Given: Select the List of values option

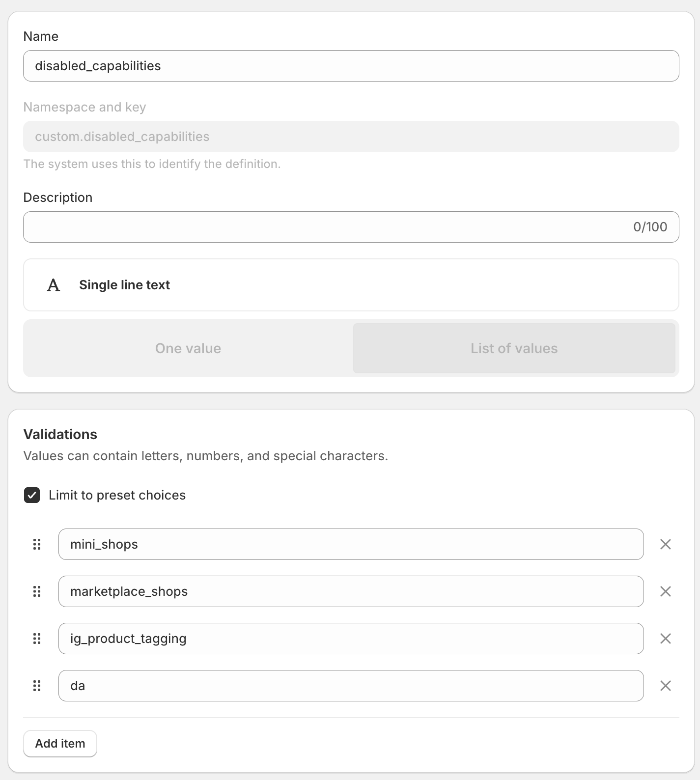Looking at the screenshot, I should pos(514,348).
